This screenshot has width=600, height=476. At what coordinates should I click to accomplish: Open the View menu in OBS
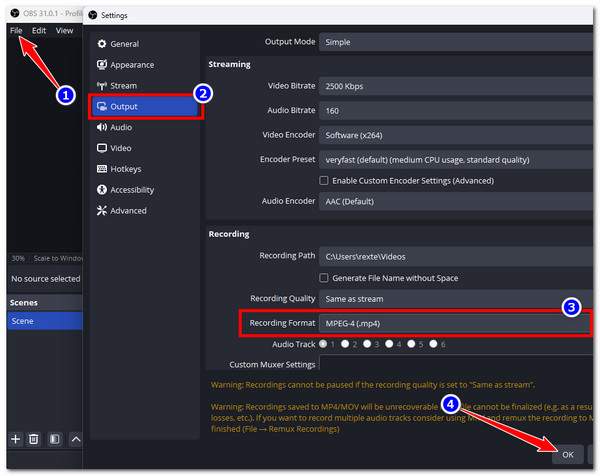(64, 31)
